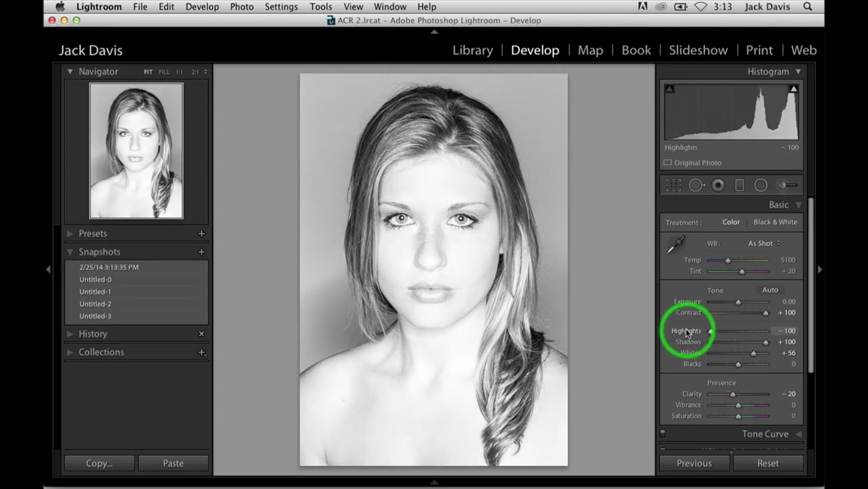Clear the History panel with X icon
This screenshot has width=868, height=489.
click(x=202, y=334)
